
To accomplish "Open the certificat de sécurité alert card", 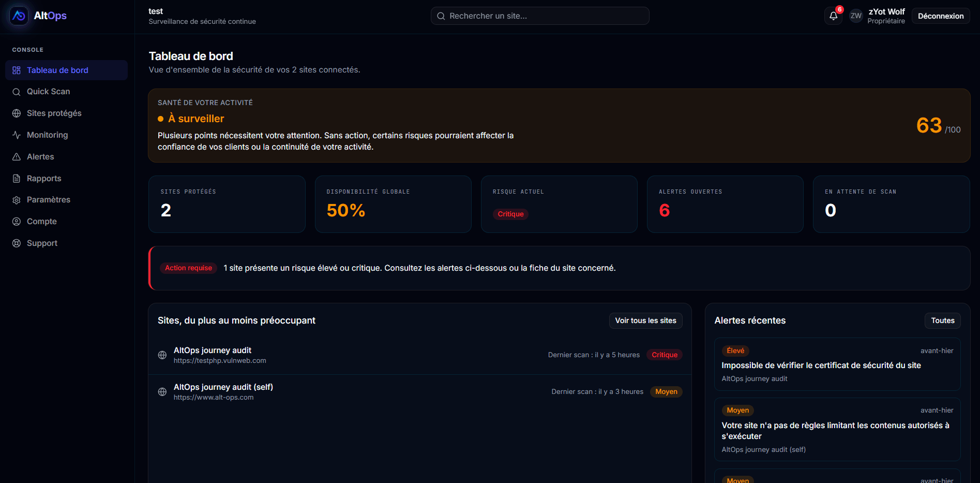I will (837, 364).
